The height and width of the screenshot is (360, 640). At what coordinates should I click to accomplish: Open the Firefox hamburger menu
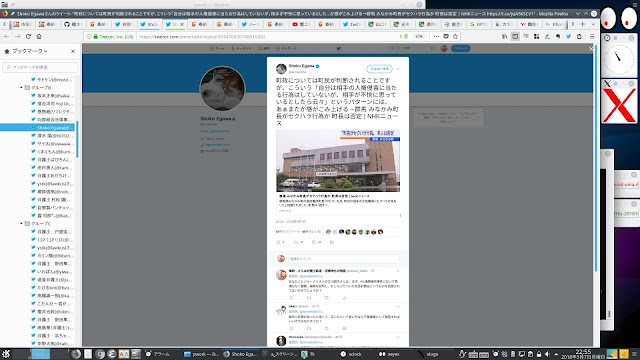(x=592, y=36)
